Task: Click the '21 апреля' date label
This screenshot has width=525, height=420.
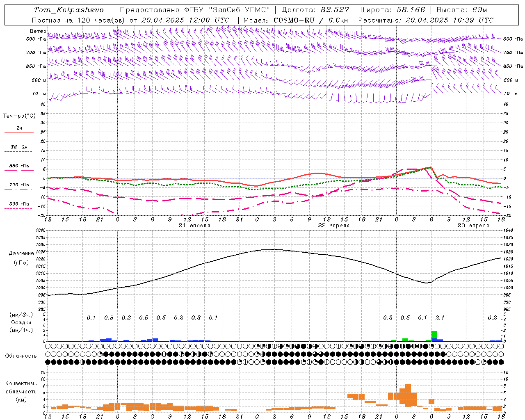Action: [x=194, y=226]
